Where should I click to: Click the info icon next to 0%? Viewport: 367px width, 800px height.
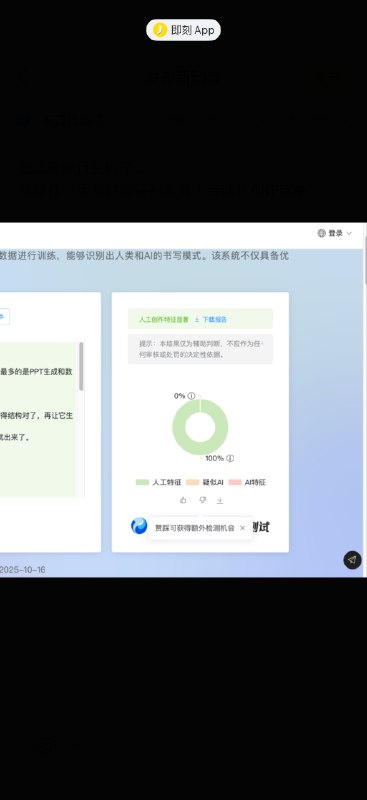pos(191,396)
